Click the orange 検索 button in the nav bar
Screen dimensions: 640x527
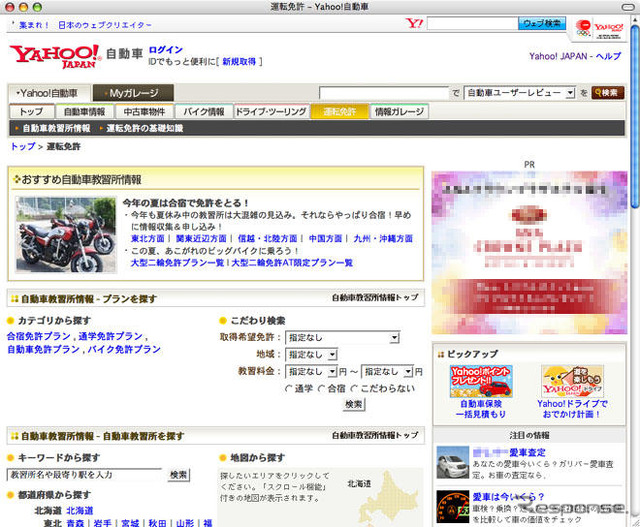pyautogui.click(x=607, y=93)
